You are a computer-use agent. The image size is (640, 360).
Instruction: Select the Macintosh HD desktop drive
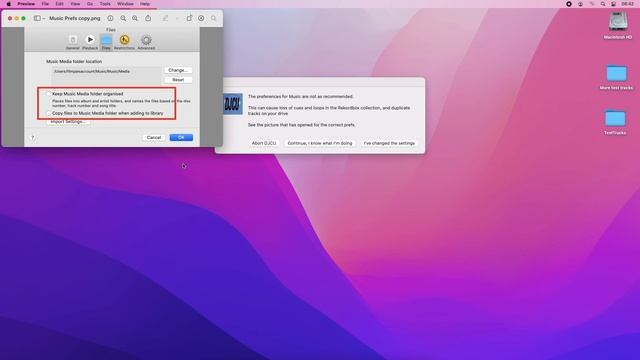(x=618, y=25)
